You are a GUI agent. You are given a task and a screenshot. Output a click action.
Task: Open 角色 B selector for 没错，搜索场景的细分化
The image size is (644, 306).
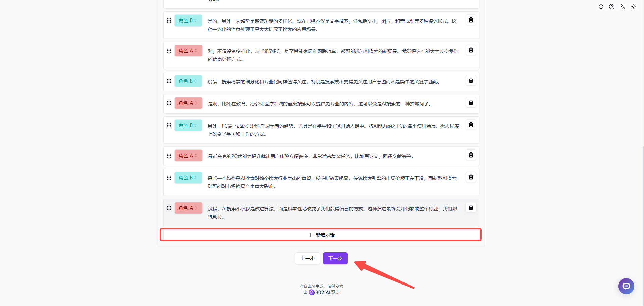(x=188, y=81)
